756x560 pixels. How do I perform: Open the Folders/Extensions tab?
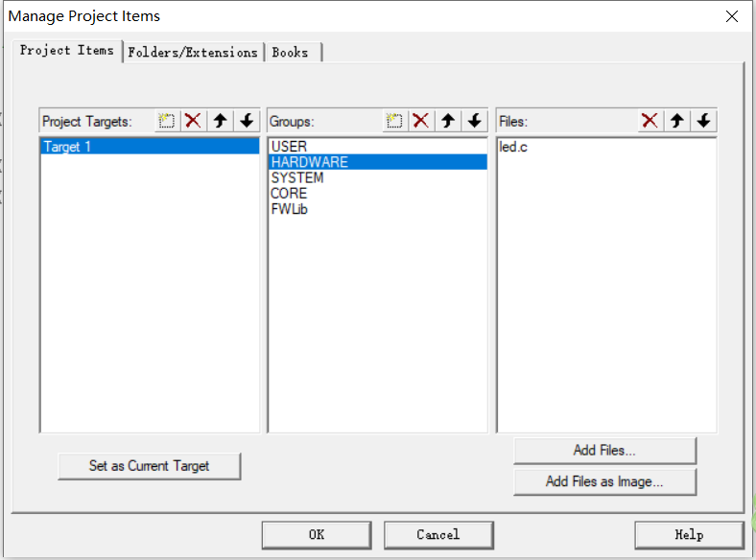tap(193, 53)
